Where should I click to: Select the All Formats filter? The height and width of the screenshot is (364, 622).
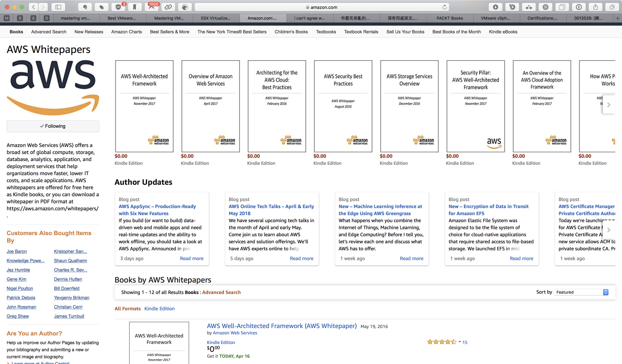coord(127,308)
